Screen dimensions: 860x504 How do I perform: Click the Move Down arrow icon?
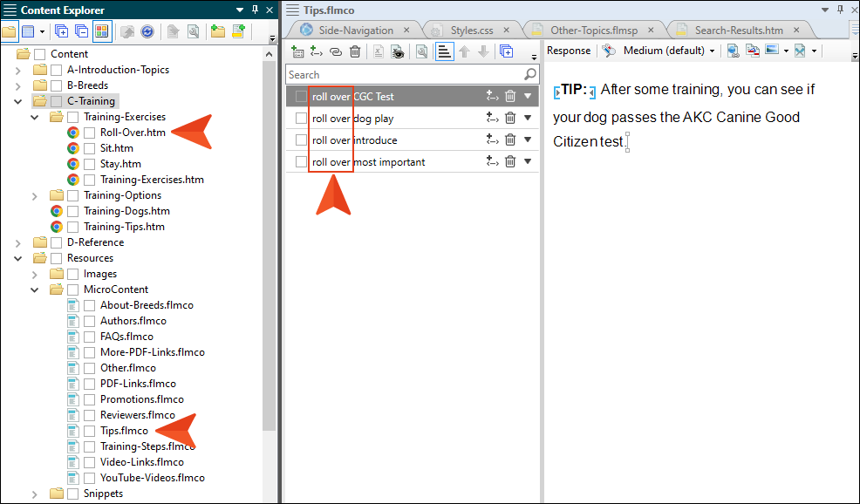[483, 51]
